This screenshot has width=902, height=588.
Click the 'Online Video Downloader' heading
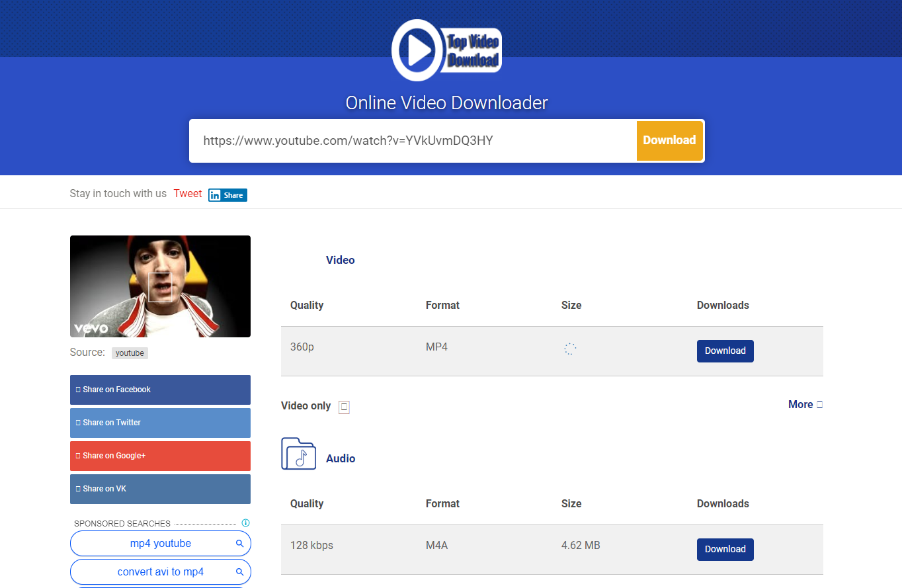[x=447, y=103]
